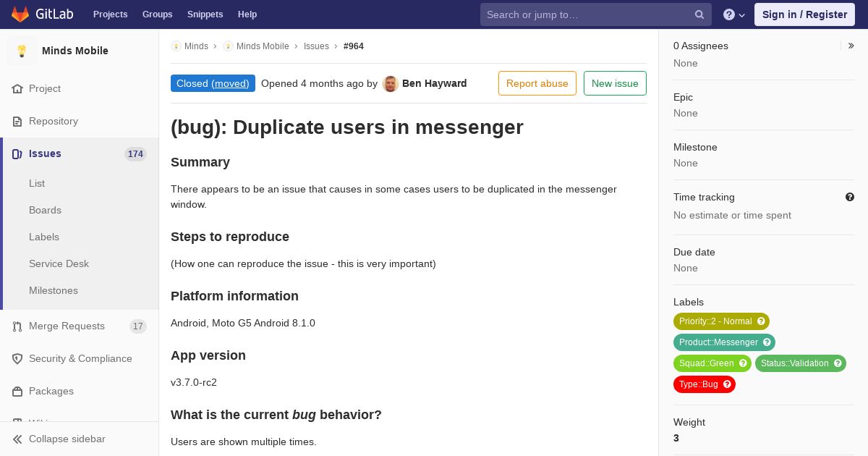
Task: Click help icon on Status::Validation label
Action: pos(838,363)
